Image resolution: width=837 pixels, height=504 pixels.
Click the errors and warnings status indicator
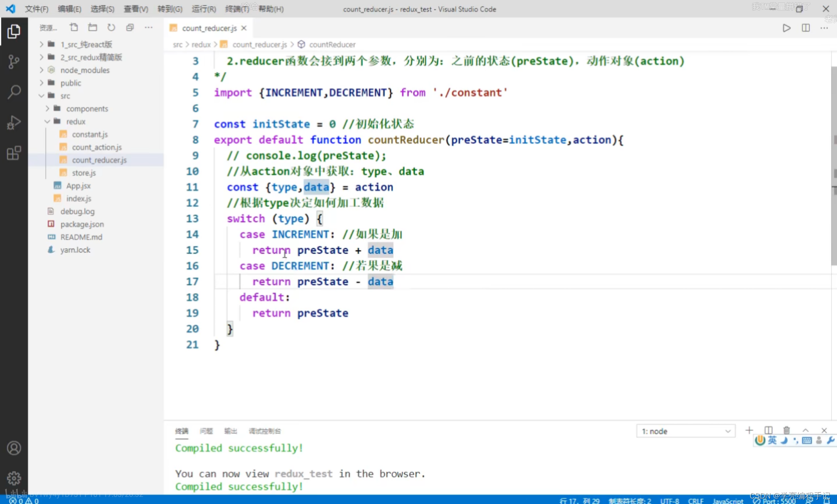coord(24,501)
